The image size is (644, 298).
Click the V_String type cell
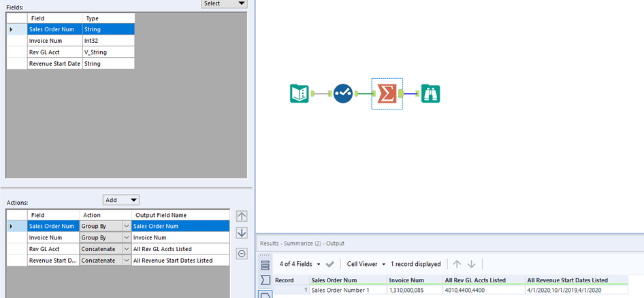(108, 52)
